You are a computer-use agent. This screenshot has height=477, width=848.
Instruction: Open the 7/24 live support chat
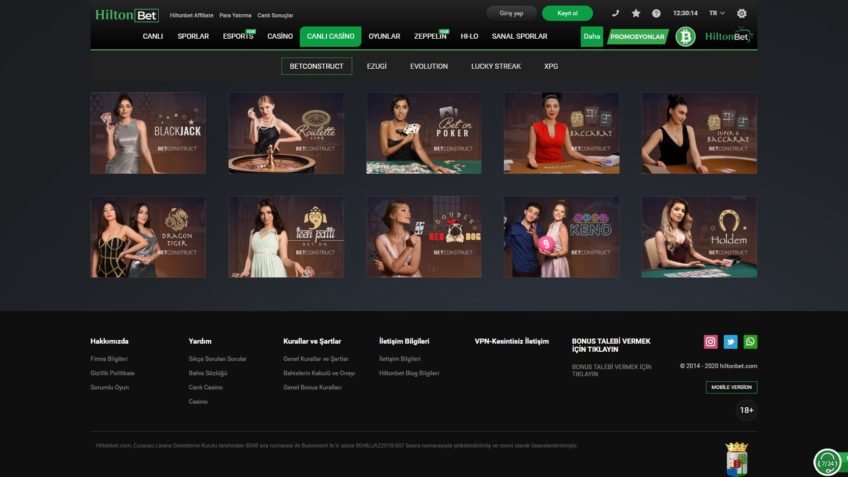click(x=827, y=462)
